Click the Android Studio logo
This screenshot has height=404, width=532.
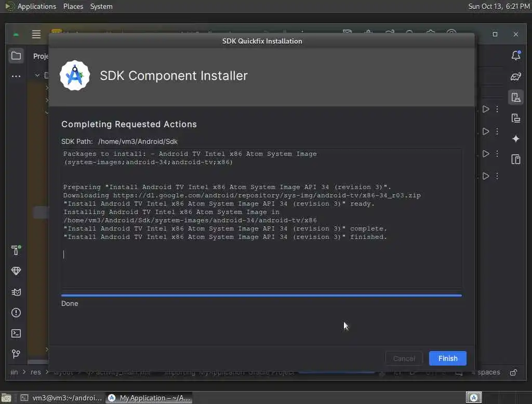75,75
